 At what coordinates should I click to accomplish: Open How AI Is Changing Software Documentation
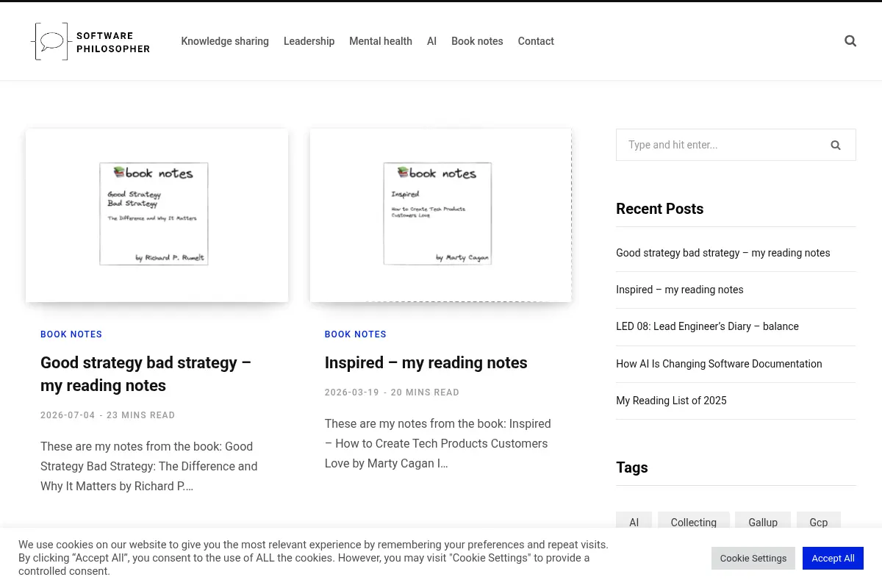(719, 364)
